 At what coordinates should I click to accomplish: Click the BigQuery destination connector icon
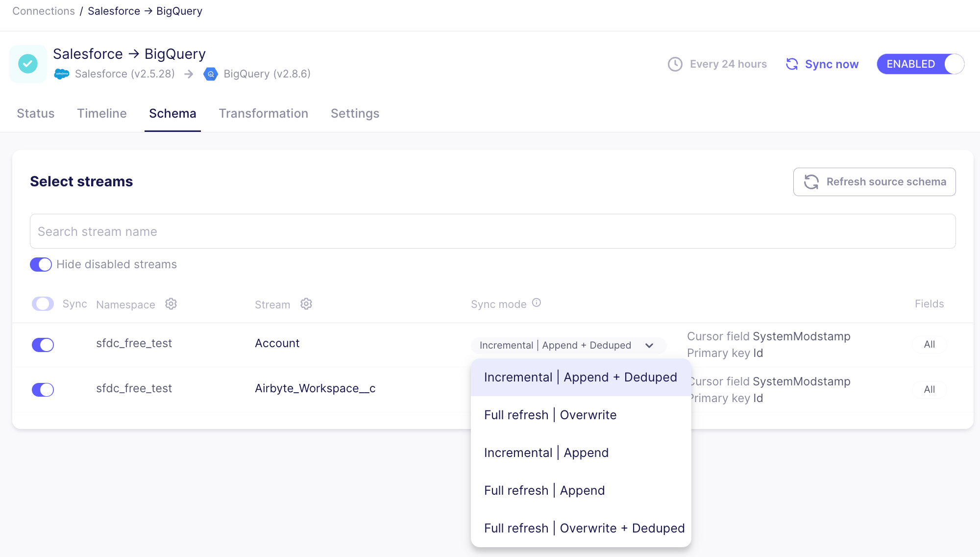click(211, 74)
